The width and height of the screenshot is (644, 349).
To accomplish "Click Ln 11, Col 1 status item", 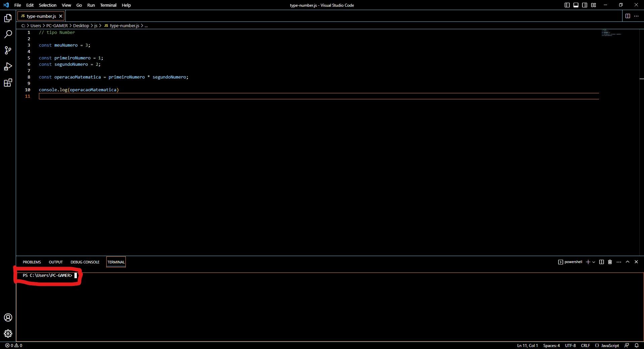I will point(527,345).
